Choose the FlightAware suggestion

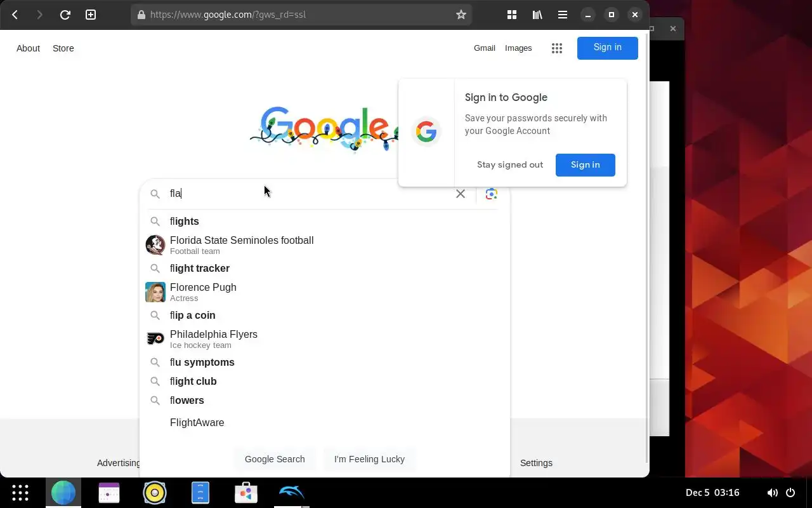click(x=325, y=422)
